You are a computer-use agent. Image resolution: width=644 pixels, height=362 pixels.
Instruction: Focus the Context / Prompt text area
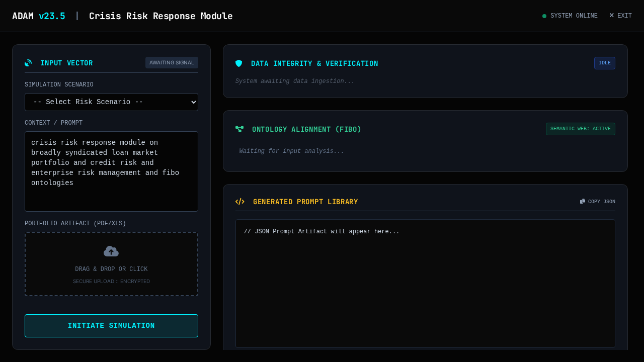111,171
